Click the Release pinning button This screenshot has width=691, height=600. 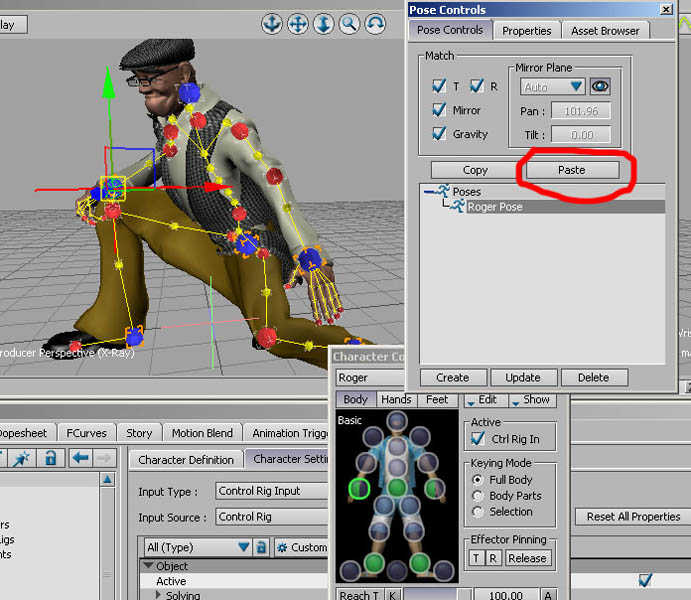(x=527, y=558)
